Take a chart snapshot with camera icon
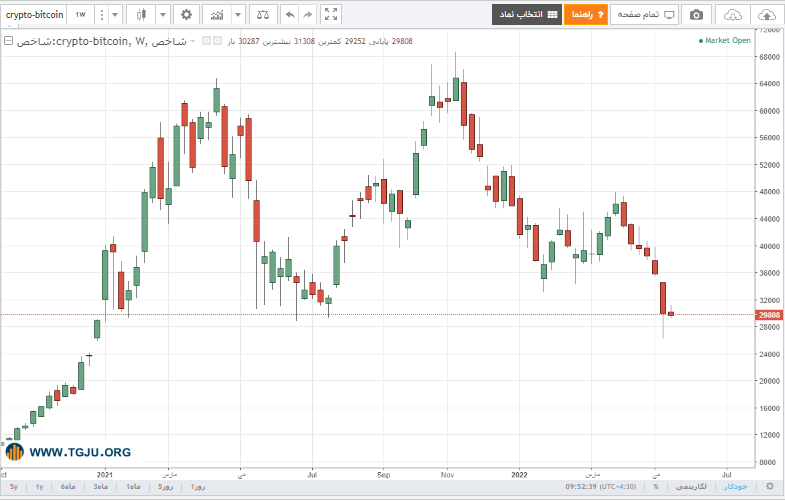The image size is (785, 501). click(696, 15)
